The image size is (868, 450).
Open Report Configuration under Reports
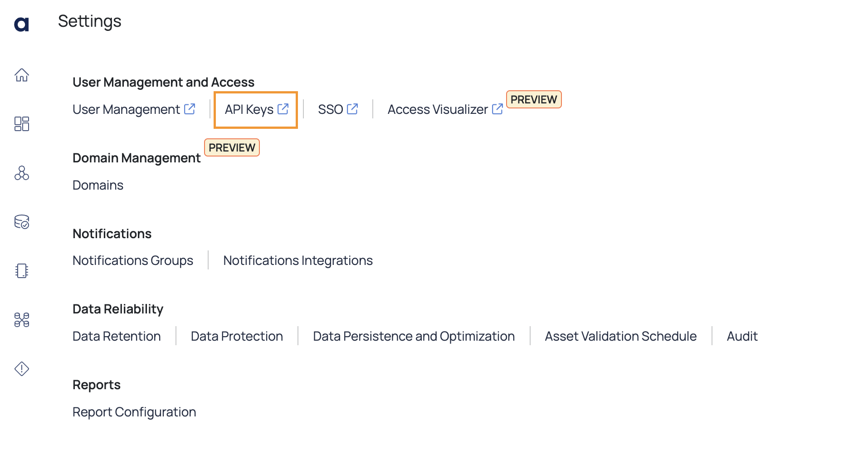[x=134, y=412]
